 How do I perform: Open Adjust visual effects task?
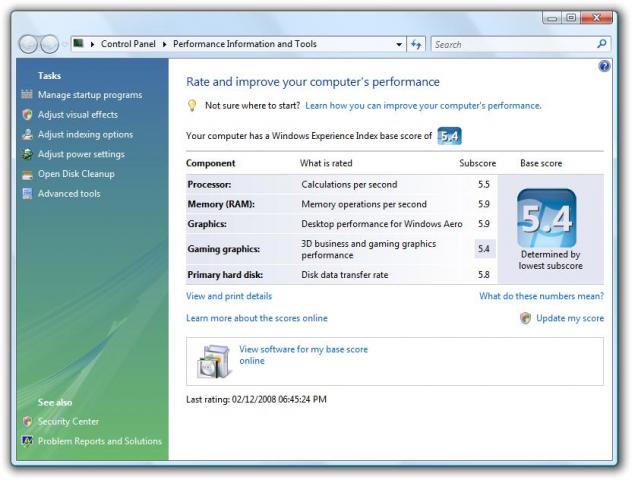78,115
